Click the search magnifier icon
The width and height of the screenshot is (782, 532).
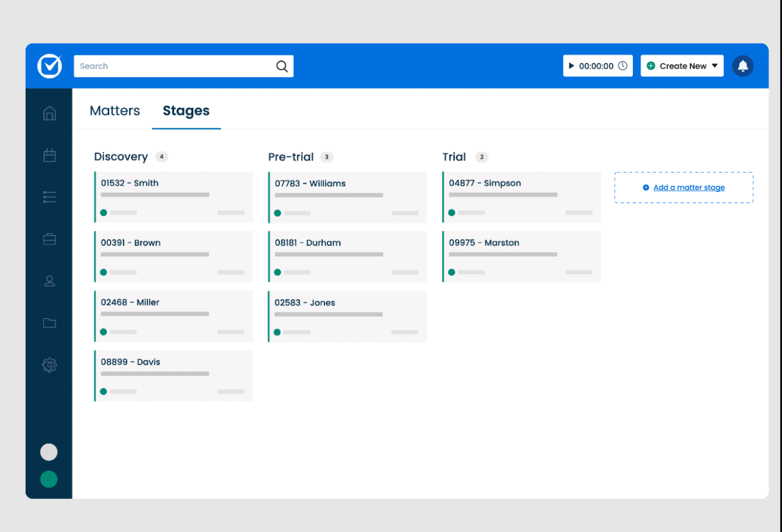[x=282, y=67]
